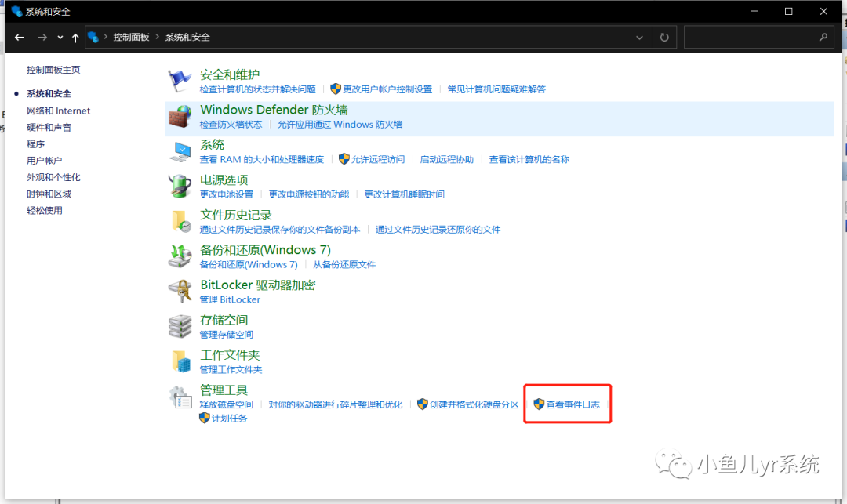This screenshot has height=504, width=847.
Task: Open the 系统 heading link
Action: (212, 145)
